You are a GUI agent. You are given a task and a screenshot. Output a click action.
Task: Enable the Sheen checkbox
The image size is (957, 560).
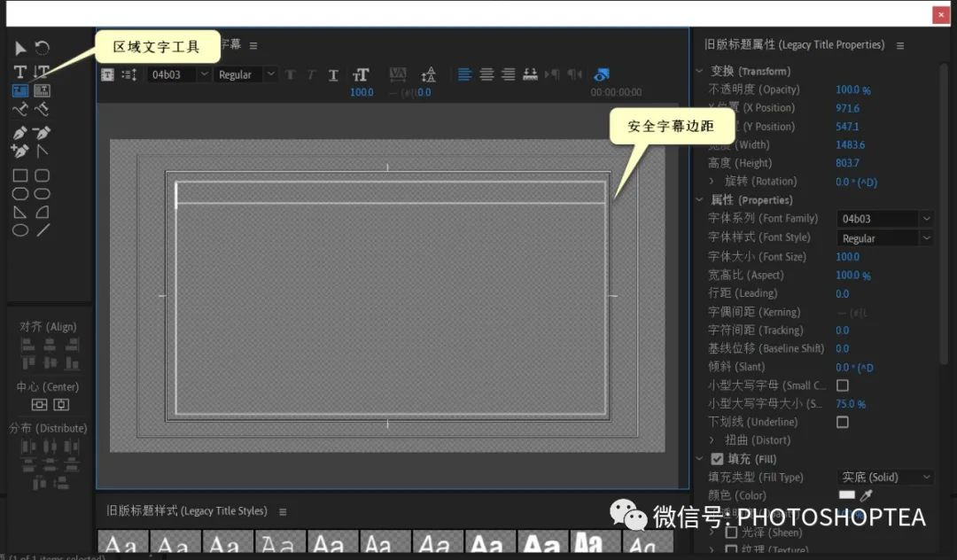(730, 533)
